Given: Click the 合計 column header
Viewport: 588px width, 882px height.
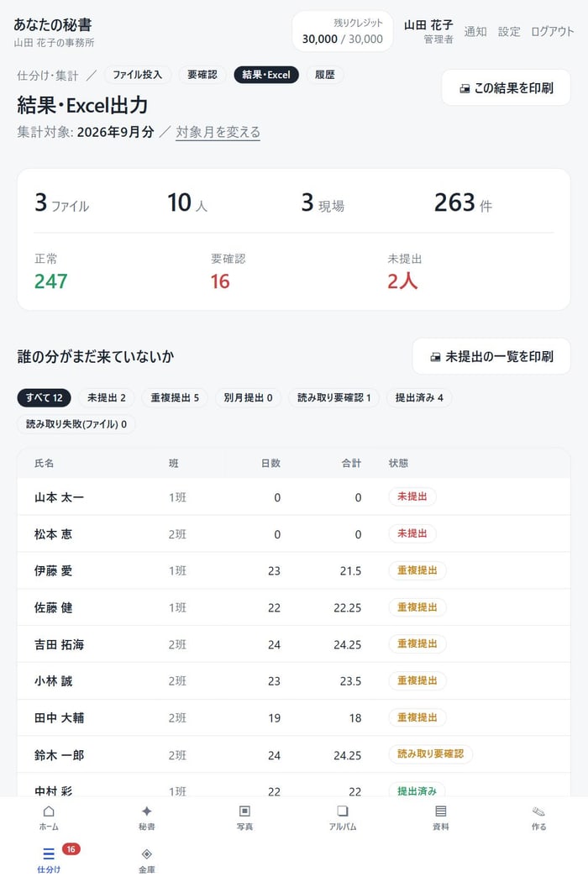Looking at the screenshot, I should point(351,463).
